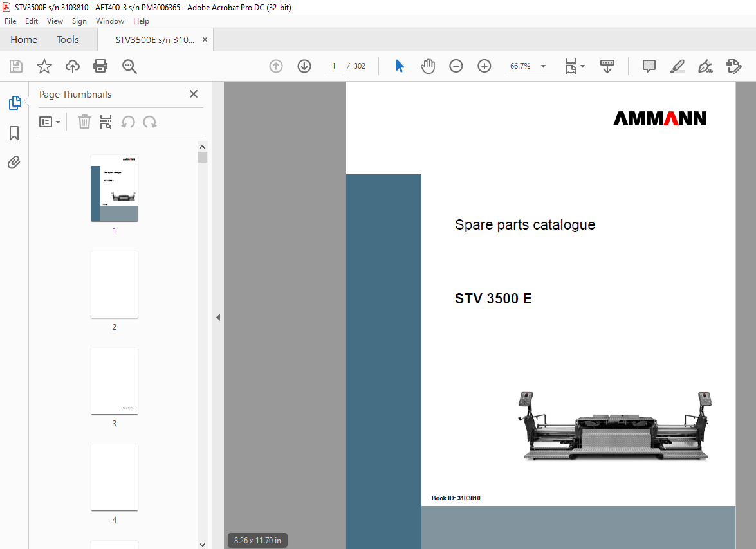Open the File menu
Image resolution: width=756 pixels, height=549 pixels.
click(x=10, y=21)
